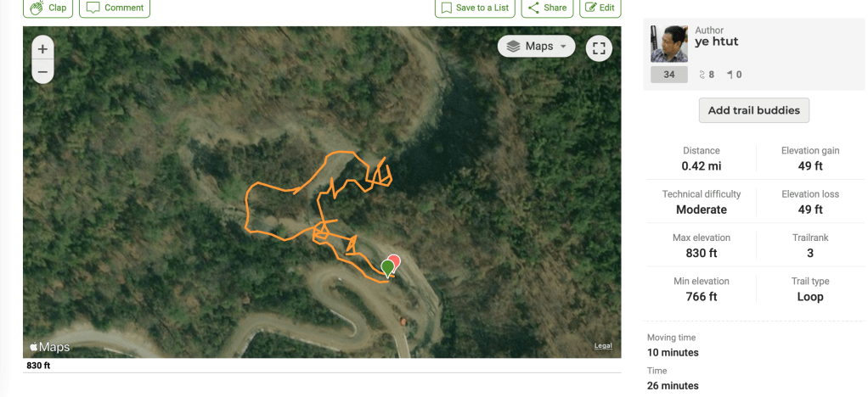Screen dimensions: 868x397
Task: Edit the trail details
Action: (x=600, y=8)
